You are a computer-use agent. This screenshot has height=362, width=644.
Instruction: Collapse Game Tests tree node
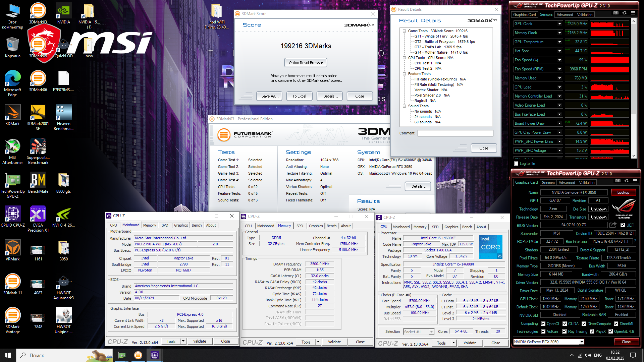(x=405, y=31)
